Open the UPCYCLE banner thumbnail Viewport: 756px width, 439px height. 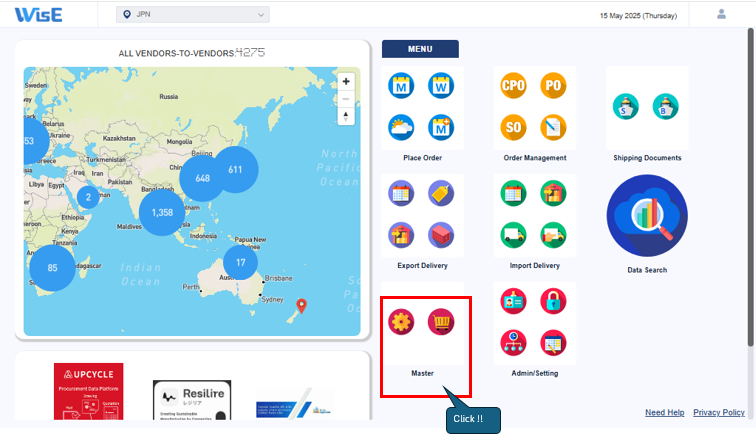(x=89, y=391)
